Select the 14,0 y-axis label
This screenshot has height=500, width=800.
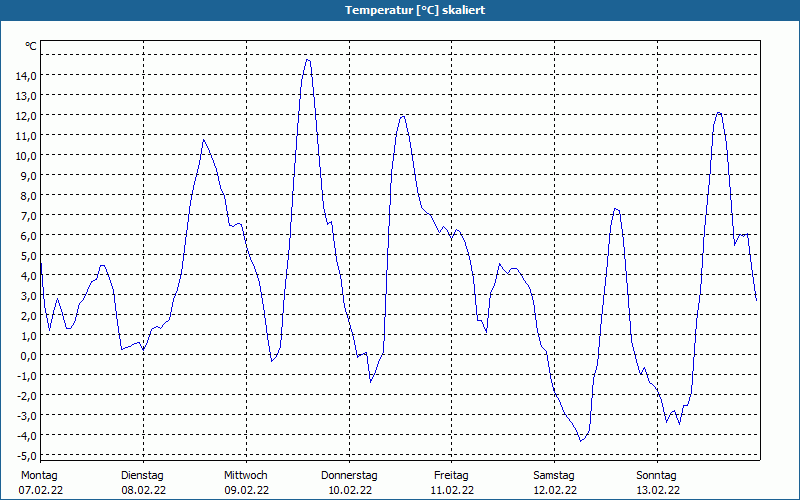pos(26,76)
